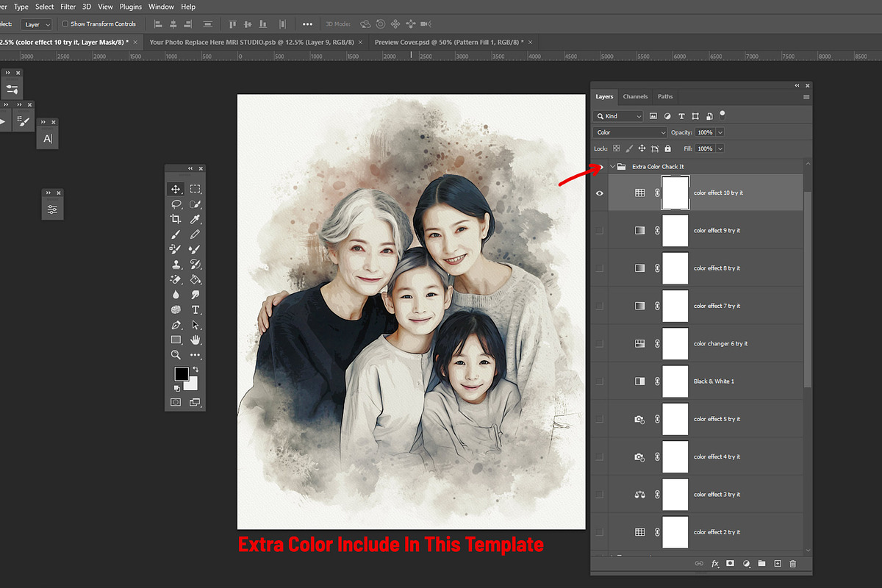This screenshot has width=882, height=588.
Task: Open the Color blend mode dropdown
Action: click(631, 132)
